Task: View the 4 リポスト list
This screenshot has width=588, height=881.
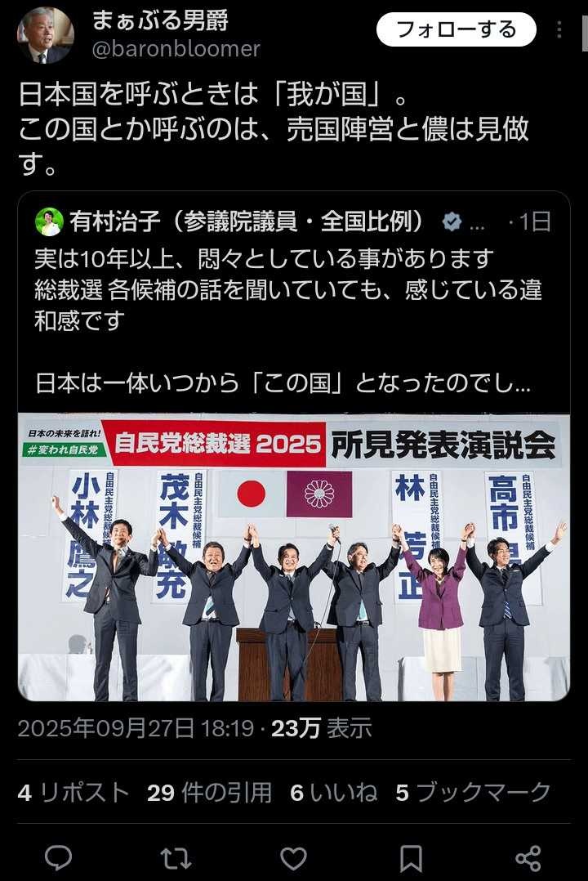Action: pyautogui.click(x=73, y=793)
